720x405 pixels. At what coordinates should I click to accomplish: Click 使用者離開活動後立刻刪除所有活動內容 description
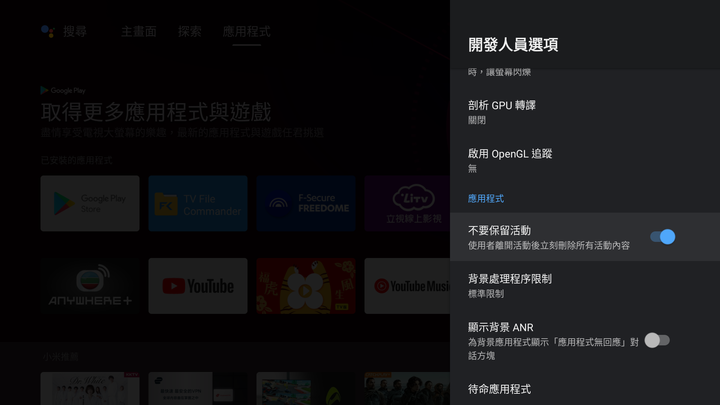[549, 246]
